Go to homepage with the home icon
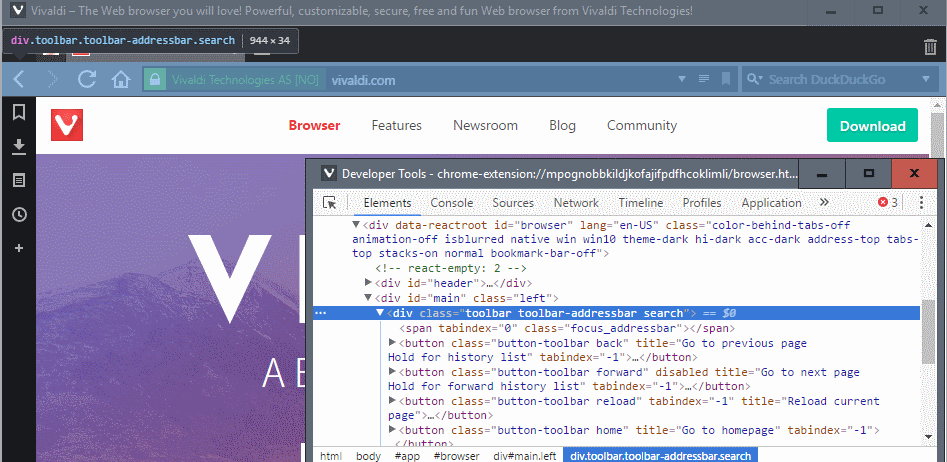The image size is (947, 462). click(121, 79)
